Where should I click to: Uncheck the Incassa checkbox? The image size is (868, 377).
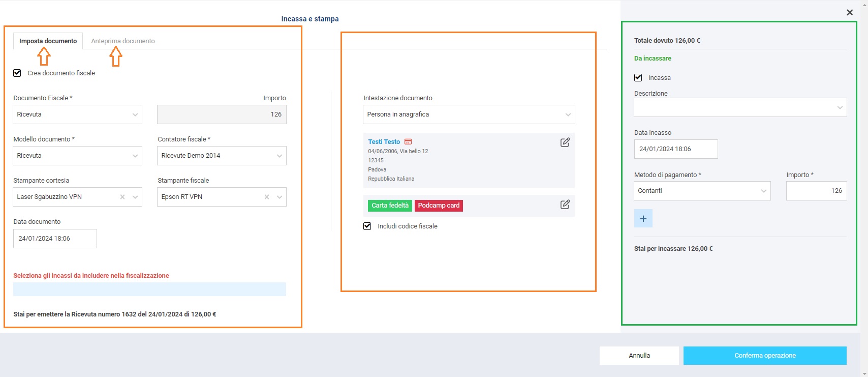click(638, 77)
